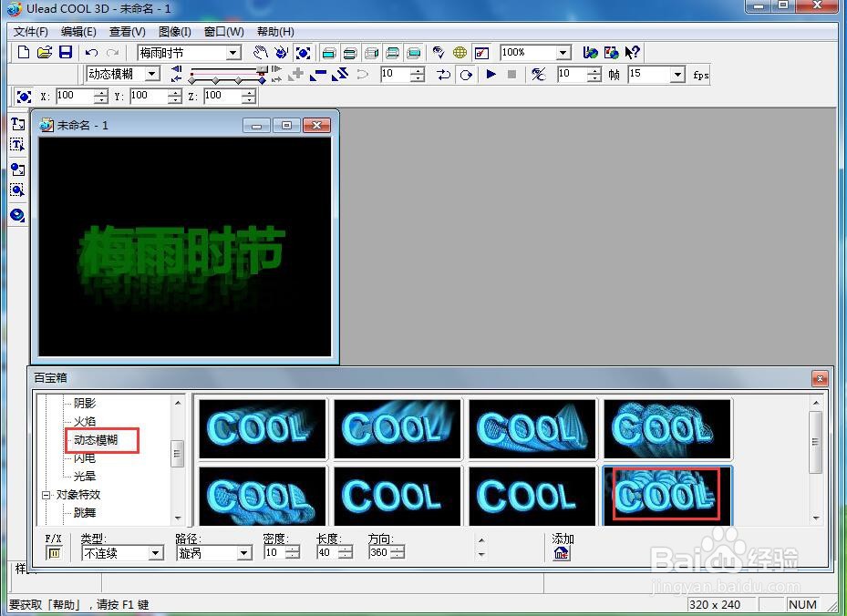Choose the third bevel face style icon
847x616 pixels.
pos(371,53)
